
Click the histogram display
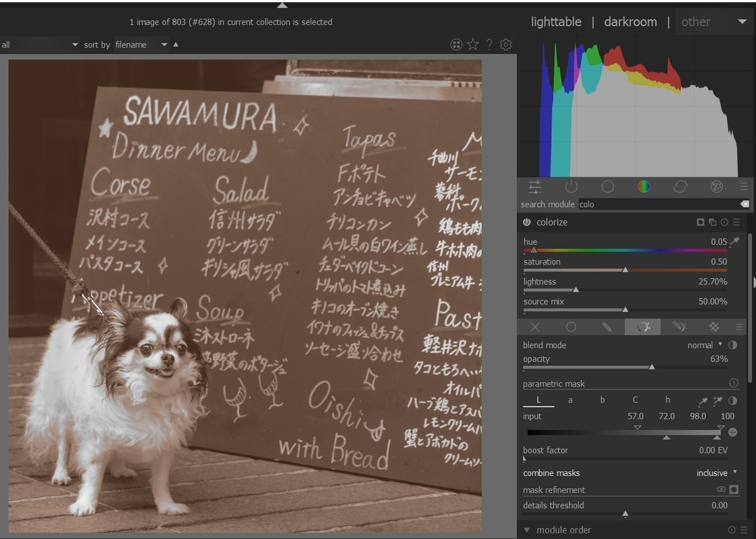point(636,106)
